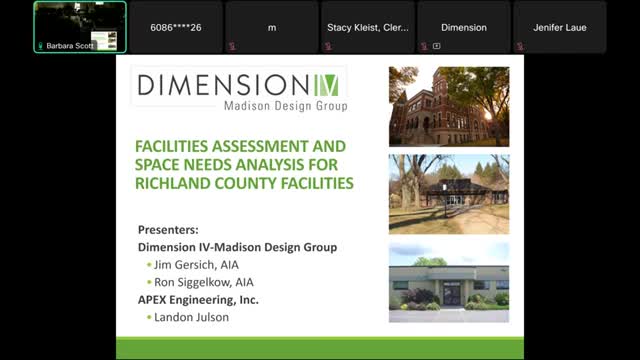Click the middle photo of building with trees
The width and height of the screenshot is (640, 360).
[449, 194]
